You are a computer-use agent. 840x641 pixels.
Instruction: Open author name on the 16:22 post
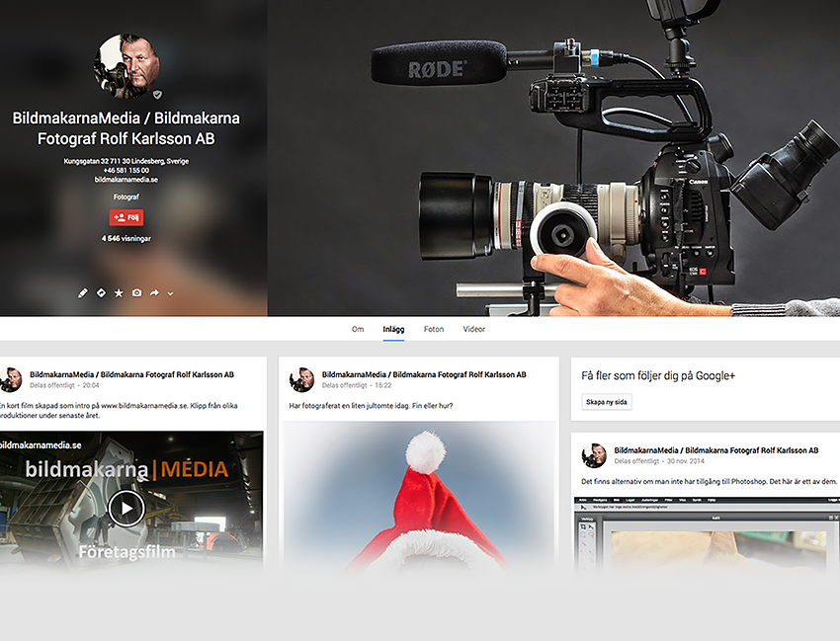pyautogui.click(x=424, y=374)
